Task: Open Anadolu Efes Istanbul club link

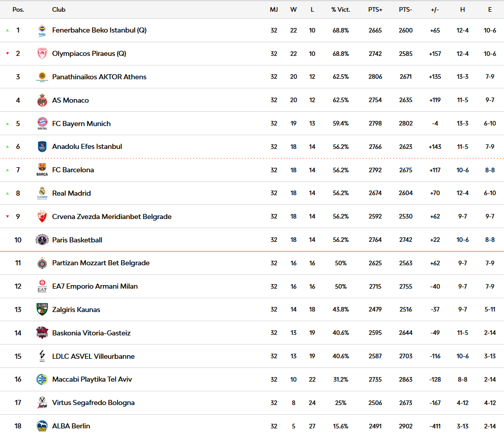Action: click(x=87, y=147)
